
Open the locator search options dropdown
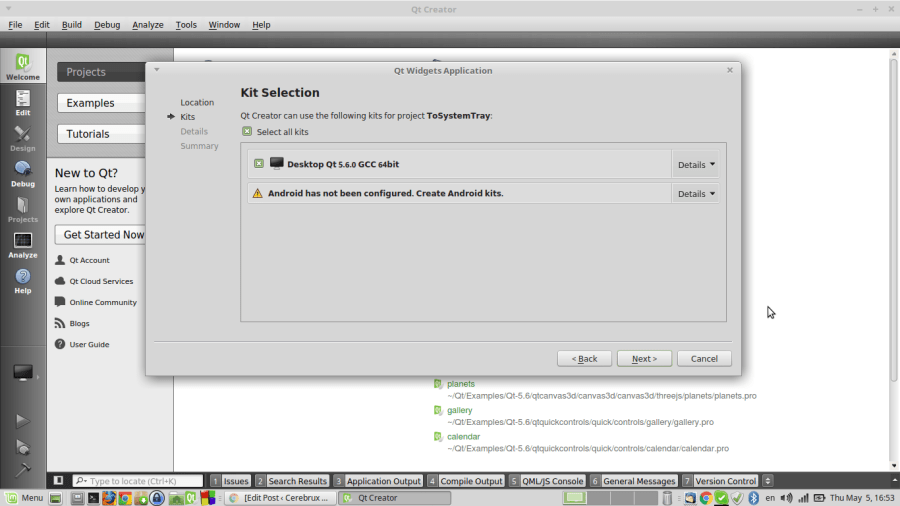tap(82, 481)
